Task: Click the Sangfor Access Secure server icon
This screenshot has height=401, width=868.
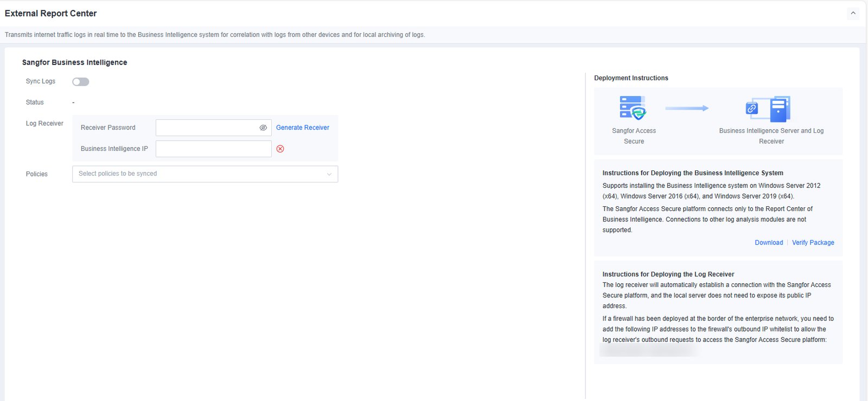Action: [x=633, y=107]
